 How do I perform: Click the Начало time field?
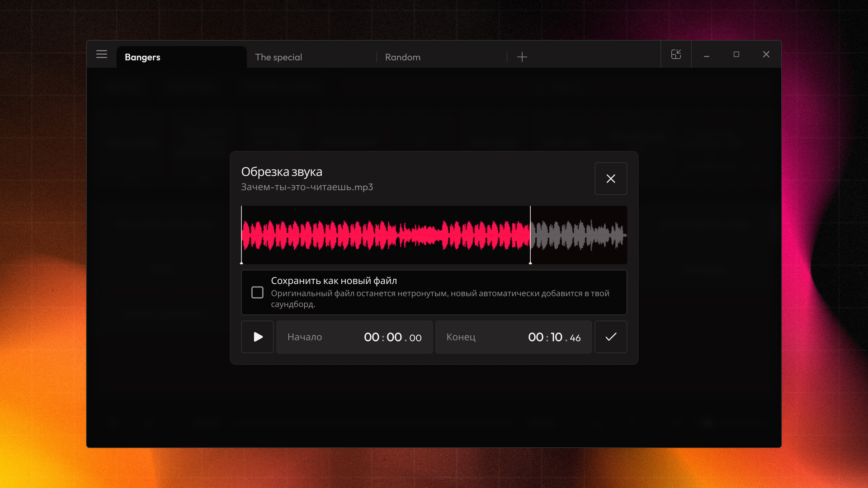(354, 337)
